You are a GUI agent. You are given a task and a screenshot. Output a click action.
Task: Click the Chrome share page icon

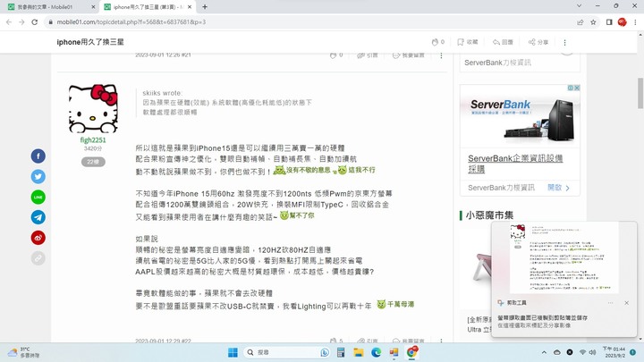pyautogui.click(x=580, y=22)
